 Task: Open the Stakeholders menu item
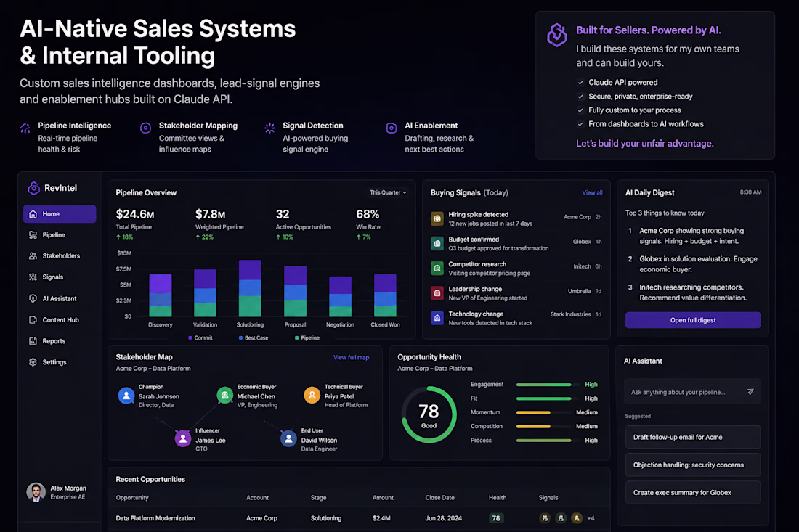pos(60,256)
